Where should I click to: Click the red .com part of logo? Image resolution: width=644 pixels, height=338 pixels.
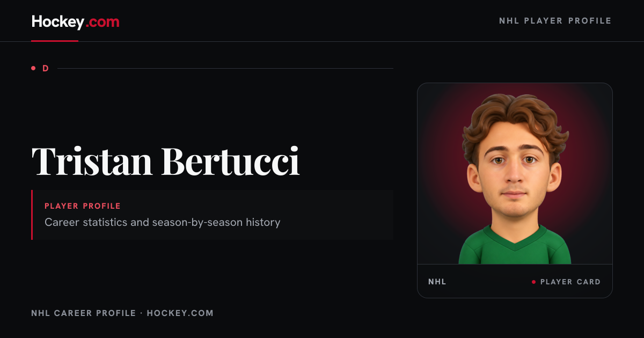(103, 23)
